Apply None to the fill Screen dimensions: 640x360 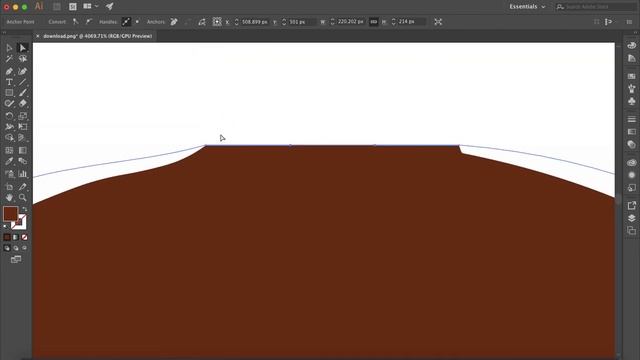[24, 237]
